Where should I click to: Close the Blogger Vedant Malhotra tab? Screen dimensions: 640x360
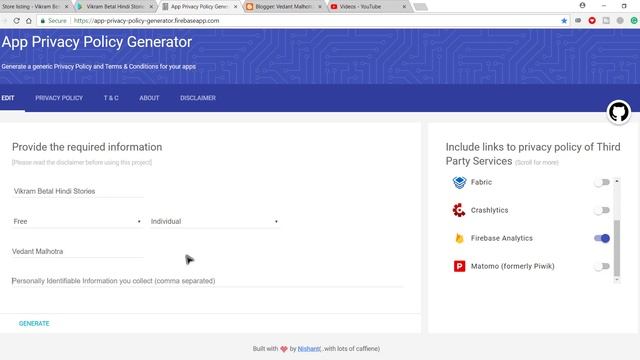click(x=320, y=7)
